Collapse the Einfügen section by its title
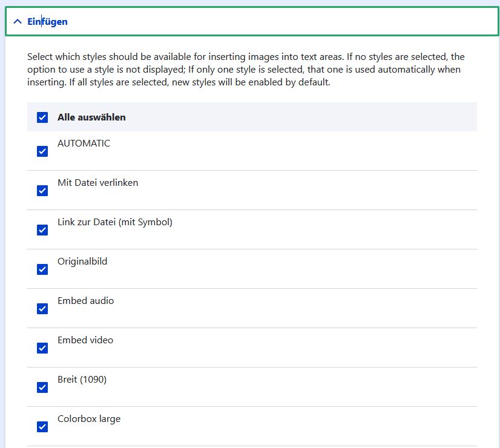 pos(47,22)
